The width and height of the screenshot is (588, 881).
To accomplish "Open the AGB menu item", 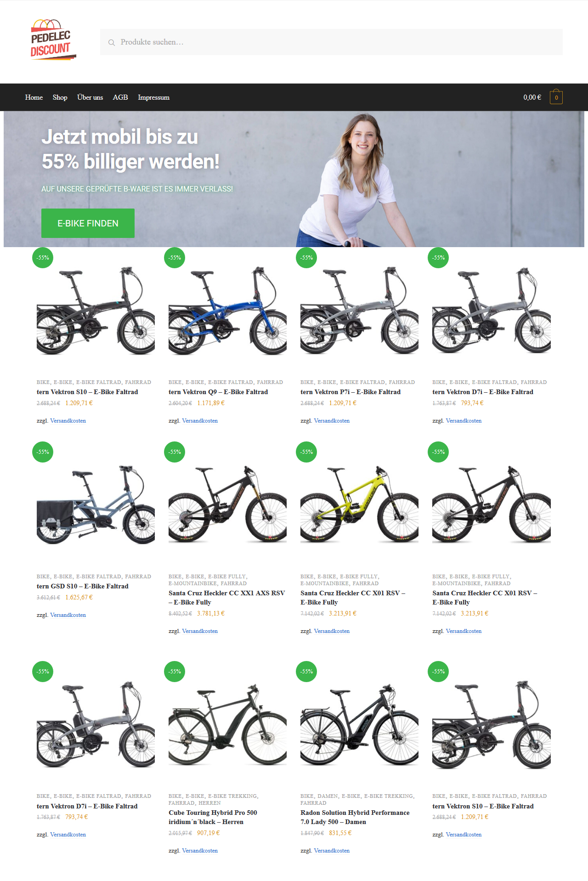I will (120, 97).
